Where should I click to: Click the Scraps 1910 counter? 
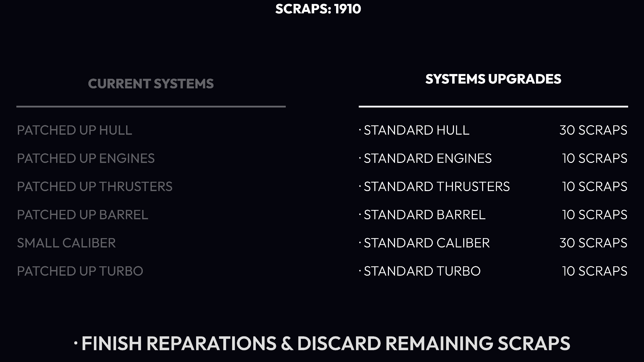pos(318,9)
